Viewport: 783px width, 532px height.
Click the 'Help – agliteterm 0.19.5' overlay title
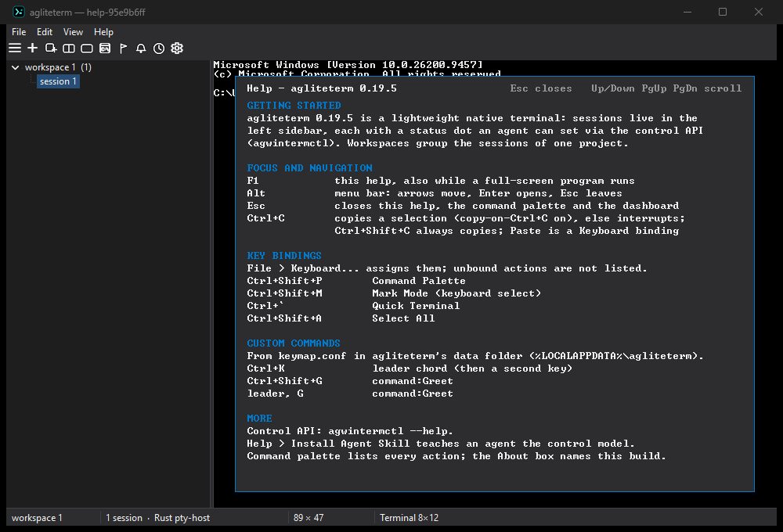(x=322, y=88)
